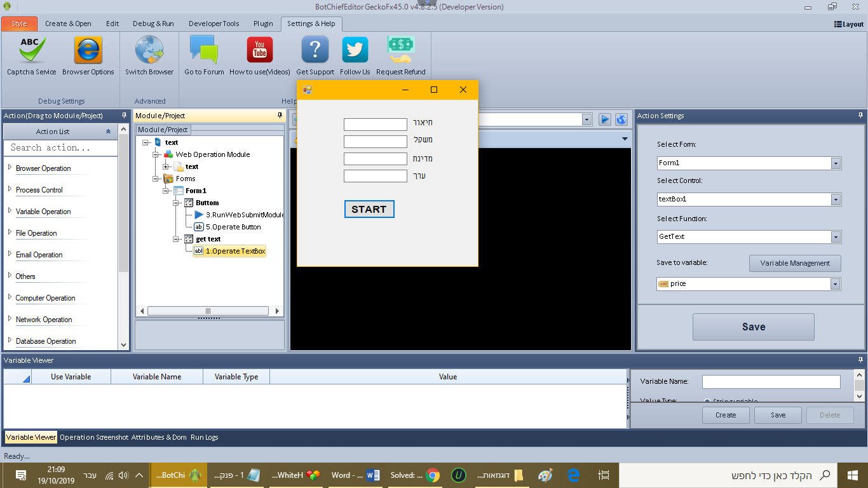This screenshot has width=868, height=488.
Task: Click the Search action input field
Action: [x=60, y=147]
